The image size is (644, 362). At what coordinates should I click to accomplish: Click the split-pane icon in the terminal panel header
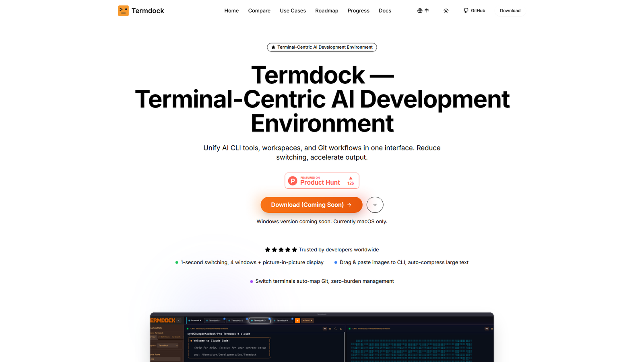pyautogui.click(x=330, y=329)
